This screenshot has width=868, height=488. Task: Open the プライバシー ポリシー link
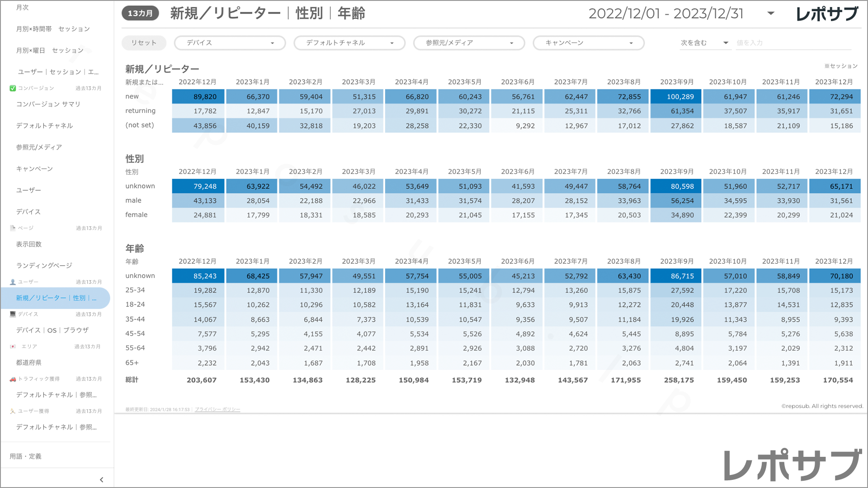217,409
